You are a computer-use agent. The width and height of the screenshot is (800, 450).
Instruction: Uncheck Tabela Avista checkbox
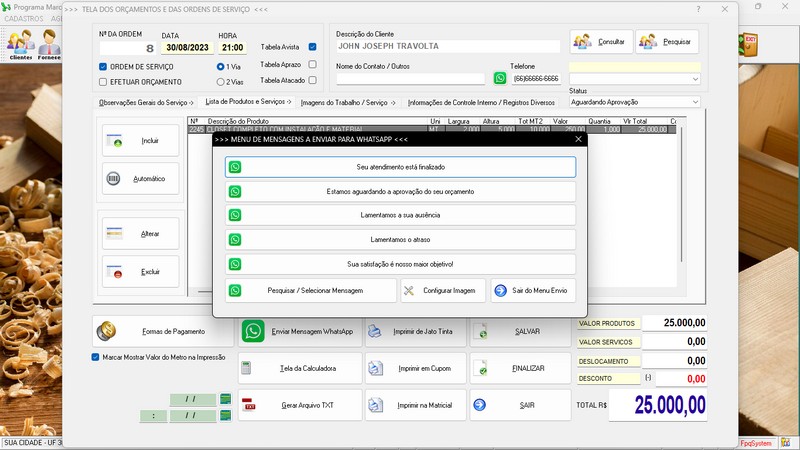point(313,46)
